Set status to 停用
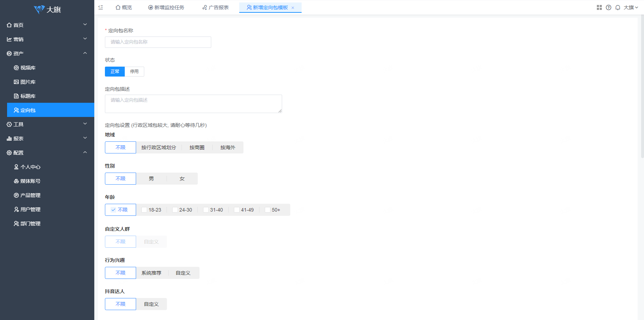Viewport: 644px width, 320px height. 134,72
